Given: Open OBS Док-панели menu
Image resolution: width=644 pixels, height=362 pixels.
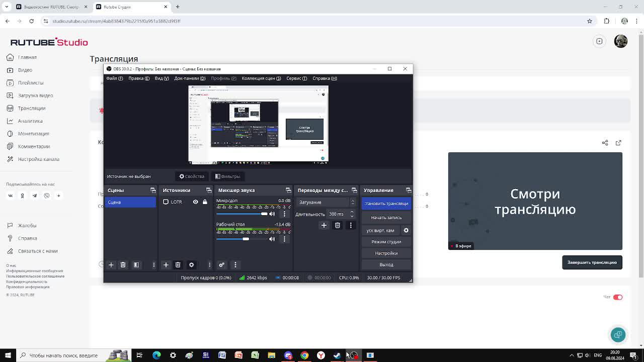Looking at the screenshot, I should point(190,78).
